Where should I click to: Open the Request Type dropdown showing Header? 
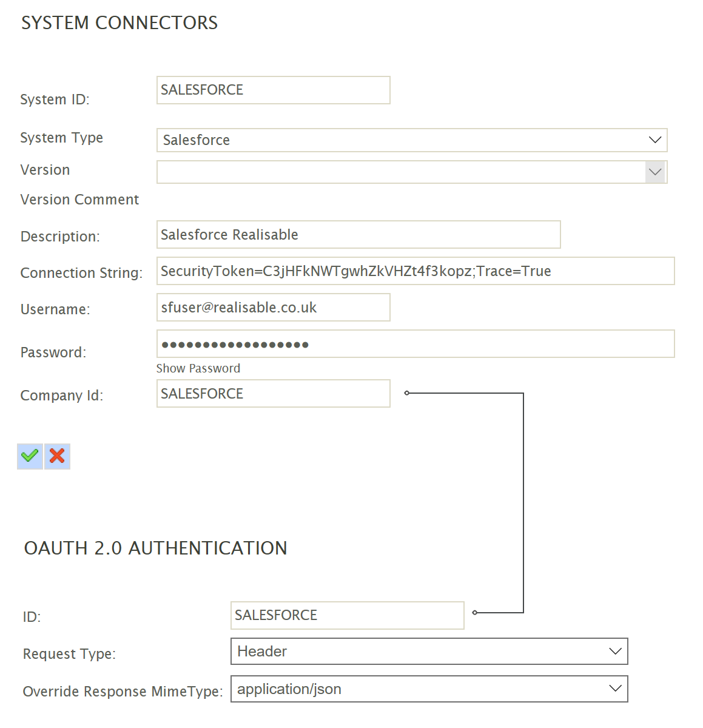429,652
